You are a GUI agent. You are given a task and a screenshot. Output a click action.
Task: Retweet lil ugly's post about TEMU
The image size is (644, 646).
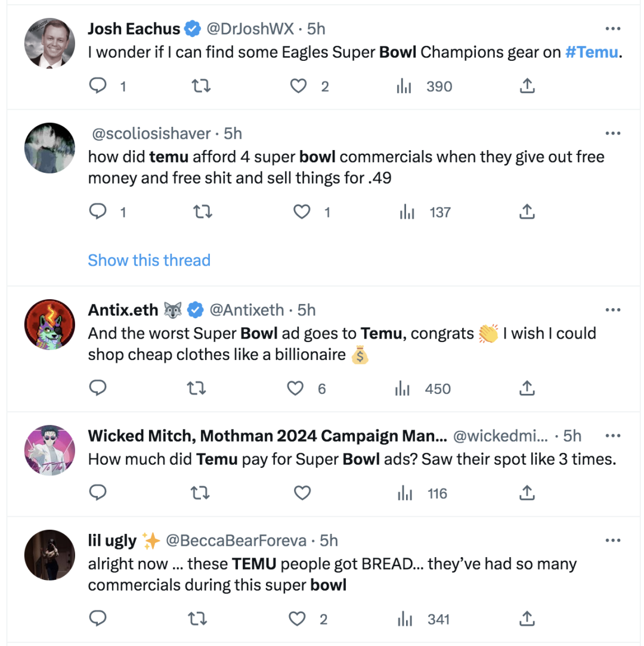pos(197,619)
